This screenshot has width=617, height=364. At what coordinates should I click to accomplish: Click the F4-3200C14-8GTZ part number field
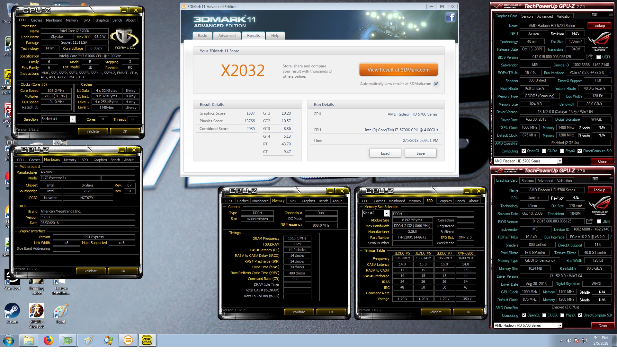(x=412, y=238)
